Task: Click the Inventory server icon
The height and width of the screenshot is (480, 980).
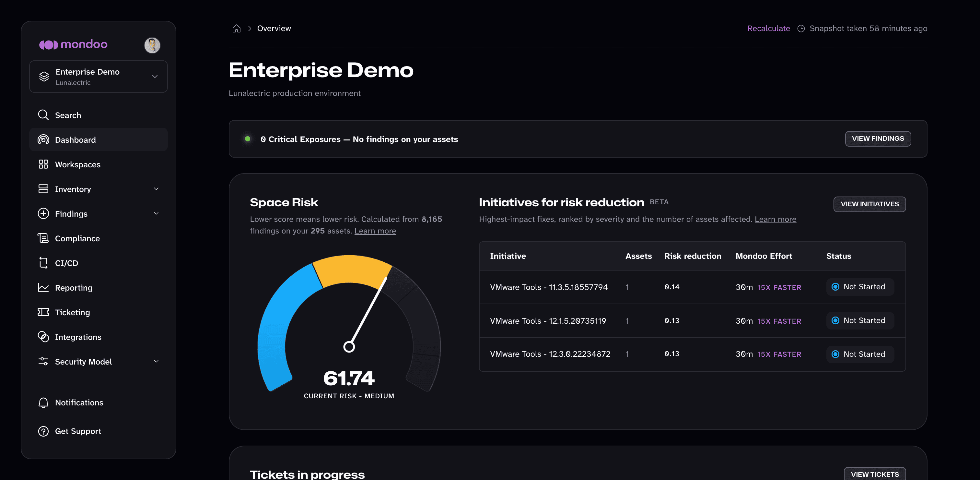Action: 43,189
